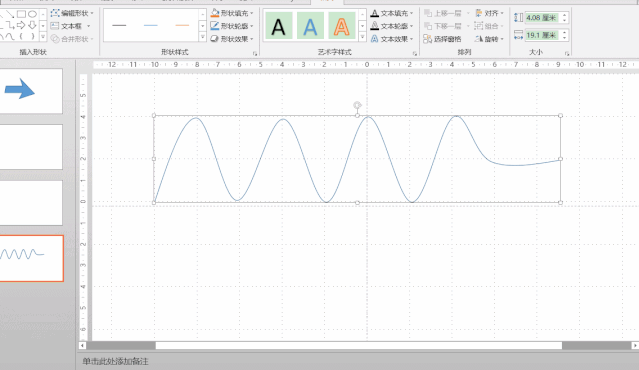This screenshot has height=370, width=639.
Task: Apply the blue WordArt A style
Action: [310, 26]
